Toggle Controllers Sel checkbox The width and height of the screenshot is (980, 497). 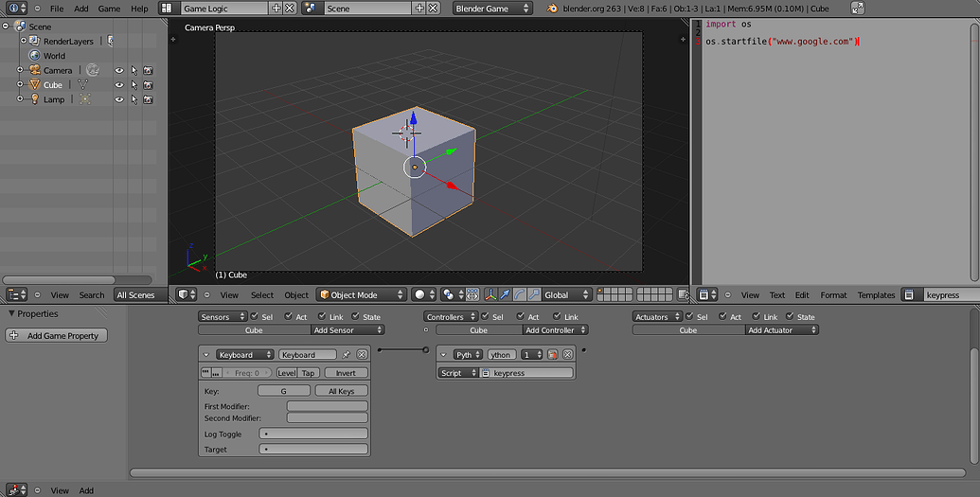point(485,316)
